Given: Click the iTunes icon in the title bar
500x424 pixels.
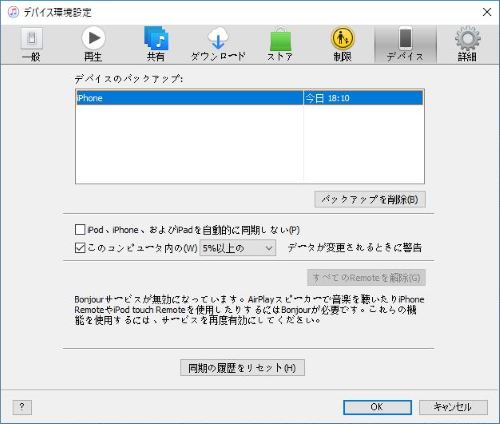Looking at the screenshot, I should click(x=13, y=12).
